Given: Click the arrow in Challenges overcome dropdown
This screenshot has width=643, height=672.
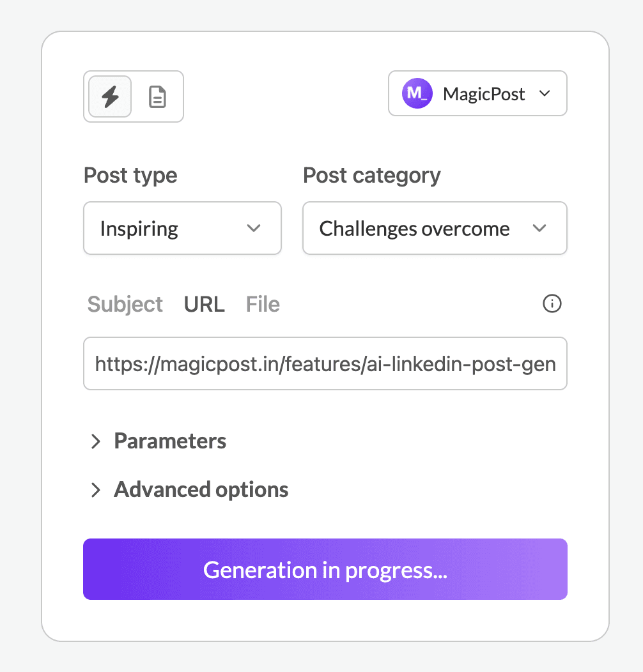Looking at the screenshot, I should [539, 228].
